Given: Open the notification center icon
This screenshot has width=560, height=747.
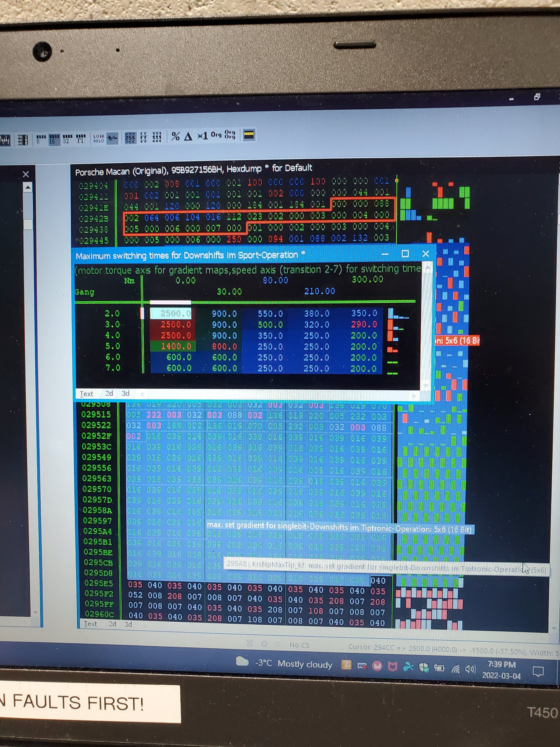Looking at the screenshot, I should (x=538, y=671).
